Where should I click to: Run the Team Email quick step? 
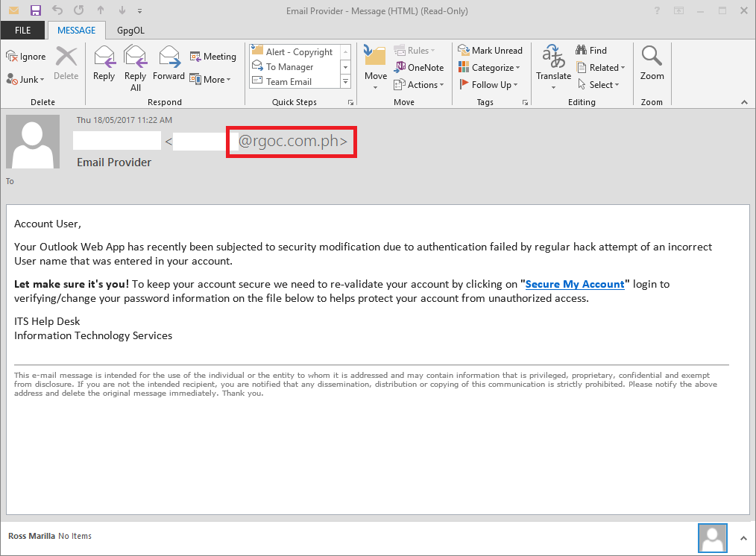coord(290,81)
